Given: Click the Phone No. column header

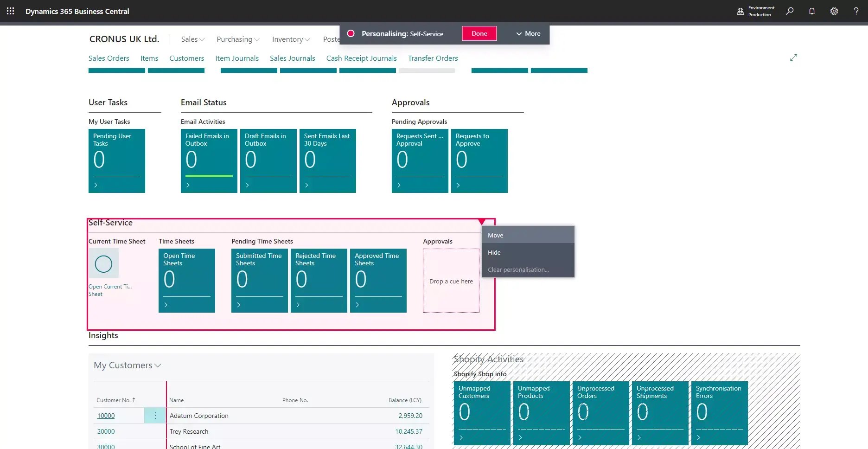Looking at the screenshot, I should pos(295,400).
